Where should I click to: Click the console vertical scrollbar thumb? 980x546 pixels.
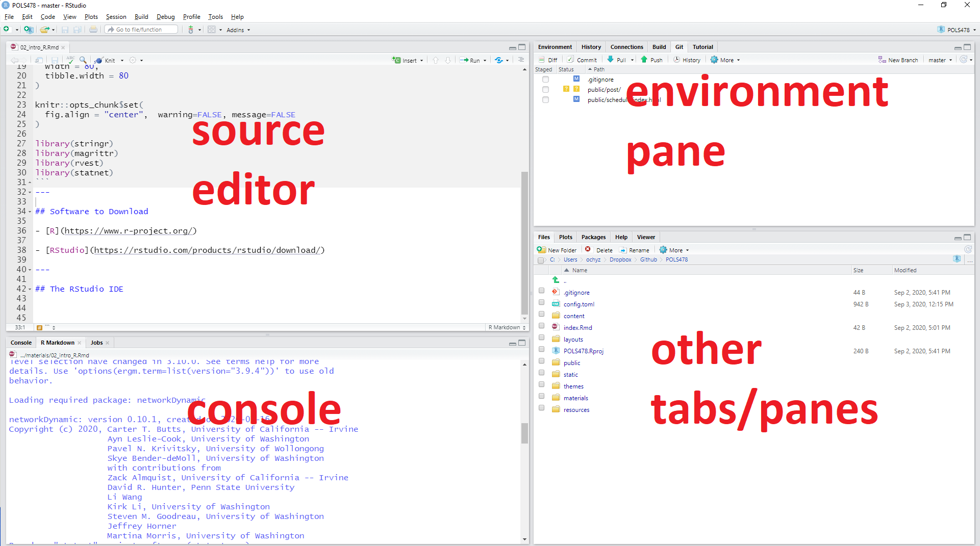(524, 433)
